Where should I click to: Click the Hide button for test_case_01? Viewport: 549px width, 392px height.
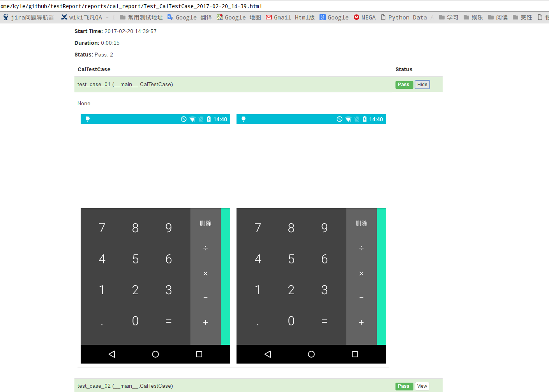point(422,85)
